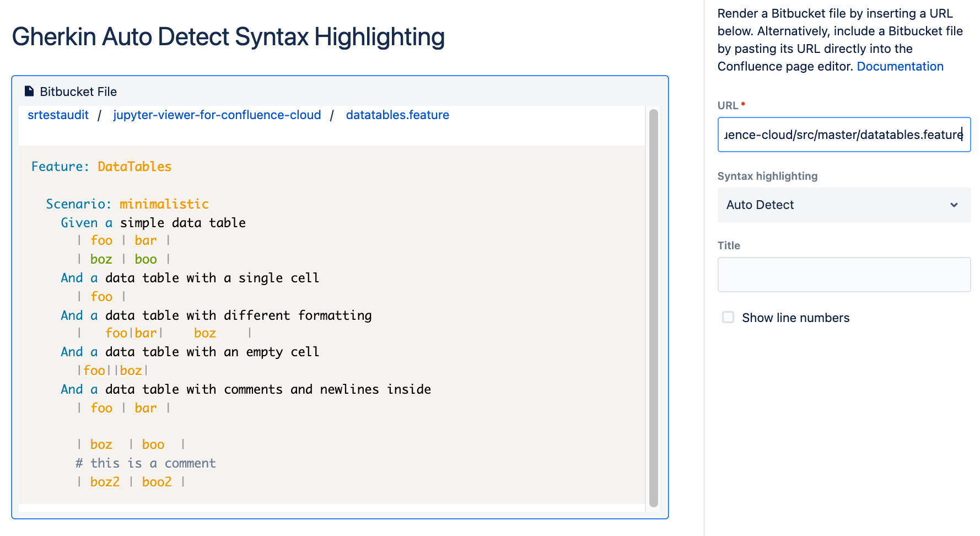
Task: Focus the URL input field
Action: 843,135
